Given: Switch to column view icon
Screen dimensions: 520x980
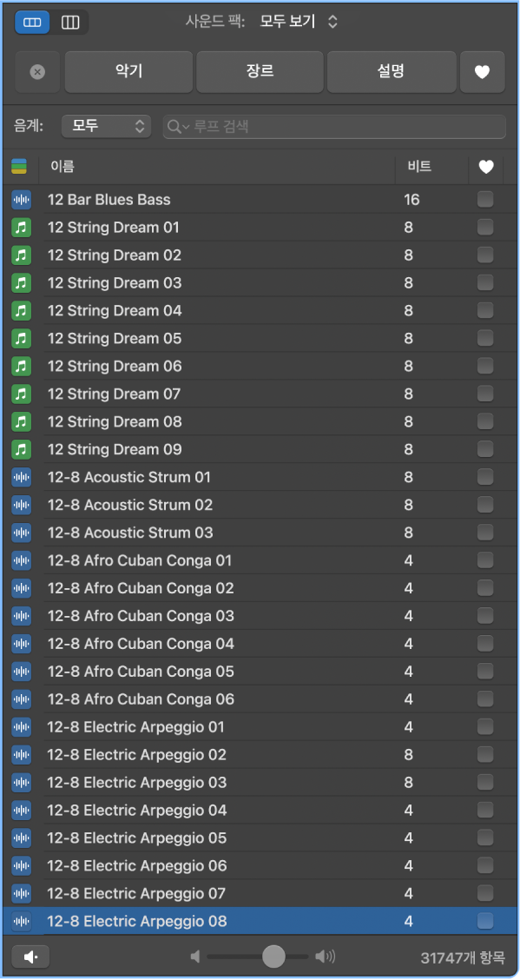Looking at the screenshot, I should [x=70, y=23].
